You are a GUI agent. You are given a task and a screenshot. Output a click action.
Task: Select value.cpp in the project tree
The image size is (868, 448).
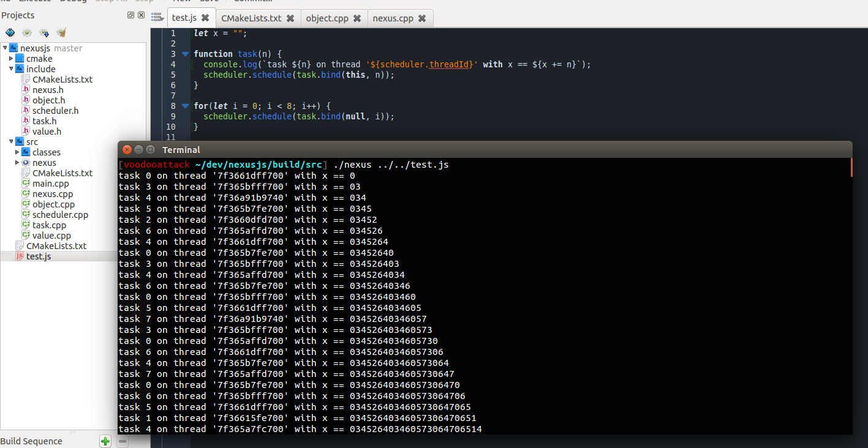pyautogui.click(x=52, y=236)
